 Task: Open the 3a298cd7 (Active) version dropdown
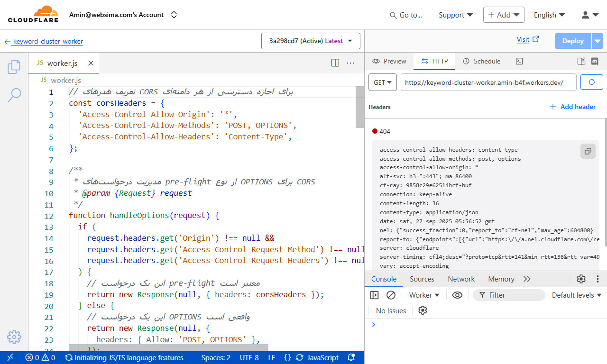(311, 41)
